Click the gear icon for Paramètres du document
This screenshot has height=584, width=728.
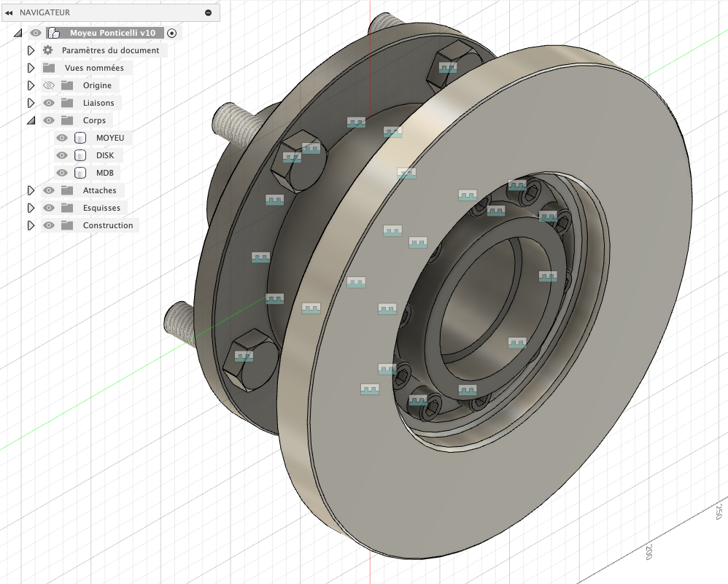coord(48,50)
